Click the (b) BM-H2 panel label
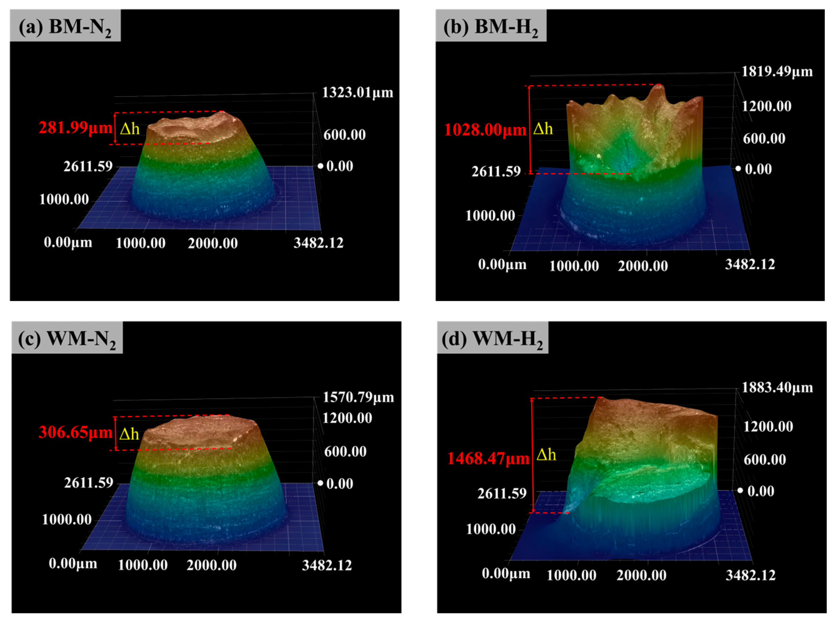The image size is (840, 628). point(491,27)
